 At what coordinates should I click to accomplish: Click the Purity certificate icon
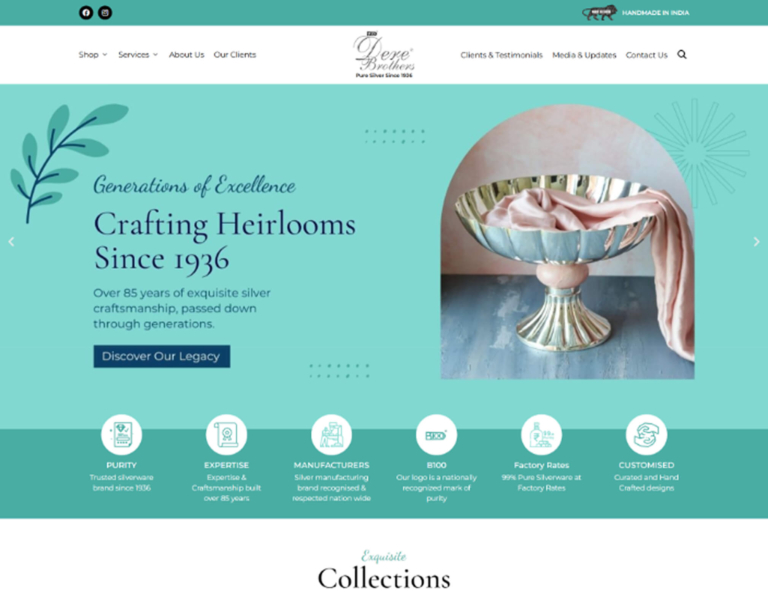click(x=121, y=434)
